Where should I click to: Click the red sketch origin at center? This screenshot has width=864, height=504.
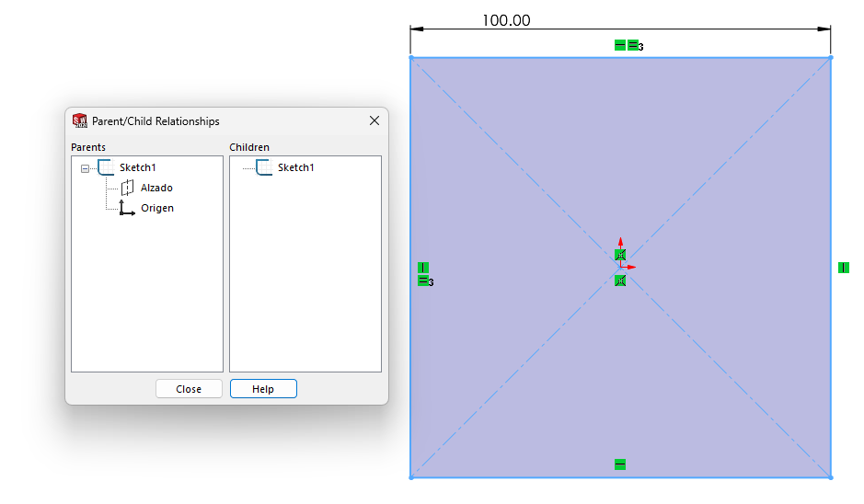(x=620, y=268)
